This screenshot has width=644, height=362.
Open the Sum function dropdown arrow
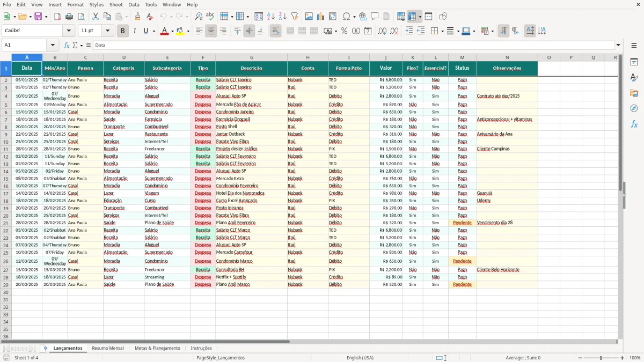coord(81,46)
